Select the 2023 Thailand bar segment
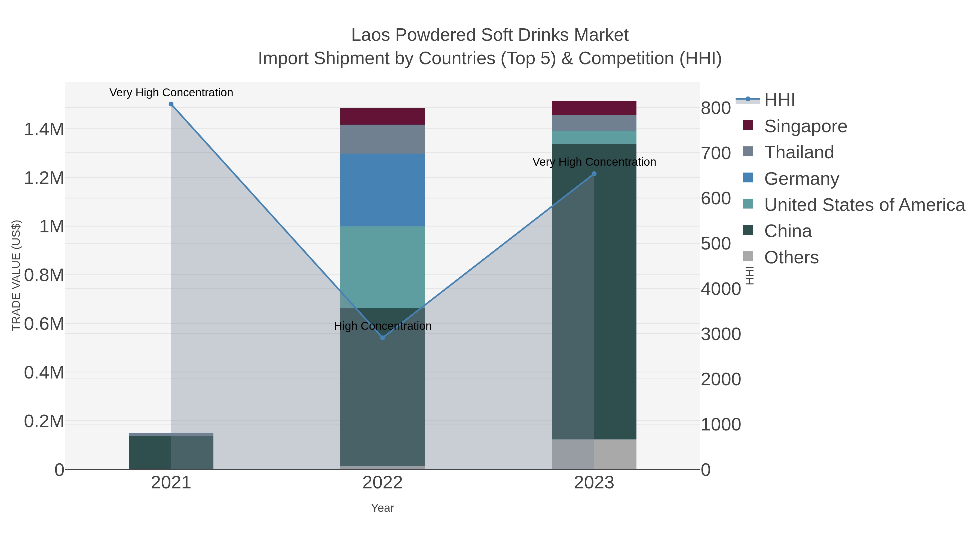The image size is (980, 551). click(594, 123)
